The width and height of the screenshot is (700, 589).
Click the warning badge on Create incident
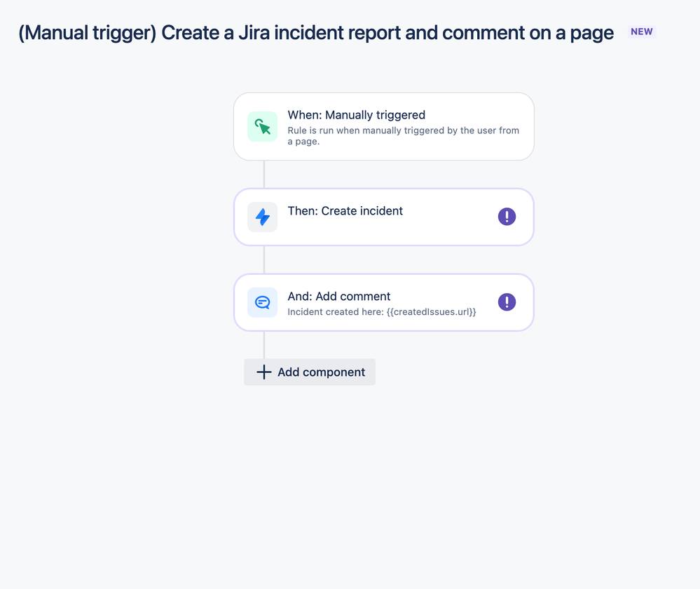pyautogui.click(x=507, y=217)
